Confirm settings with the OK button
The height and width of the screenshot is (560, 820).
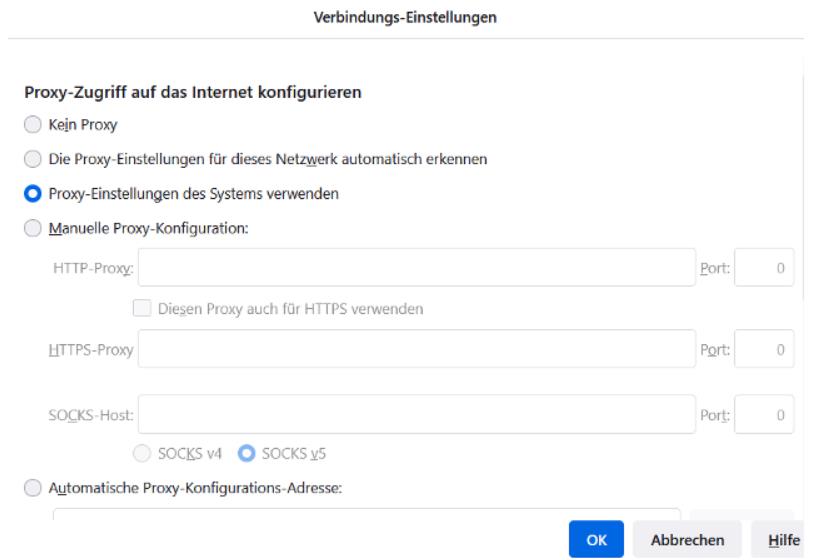pos(597,539)
